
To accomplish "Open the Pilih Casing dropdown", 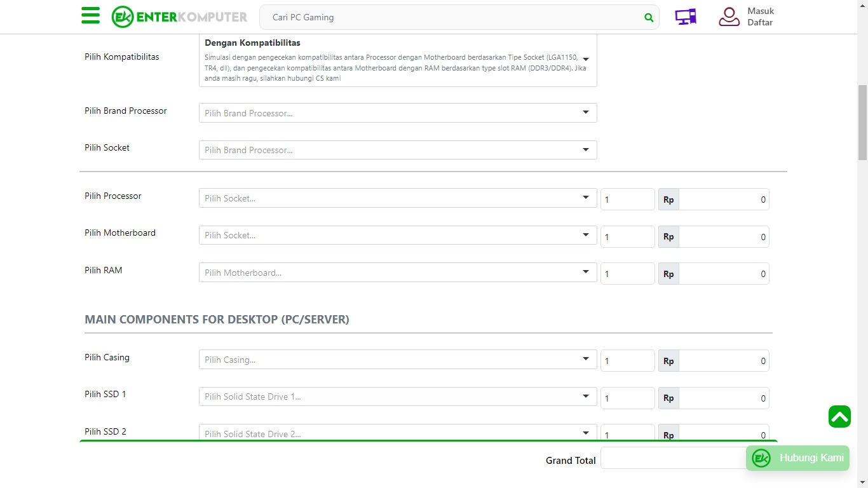I will (x=397, y=360).
